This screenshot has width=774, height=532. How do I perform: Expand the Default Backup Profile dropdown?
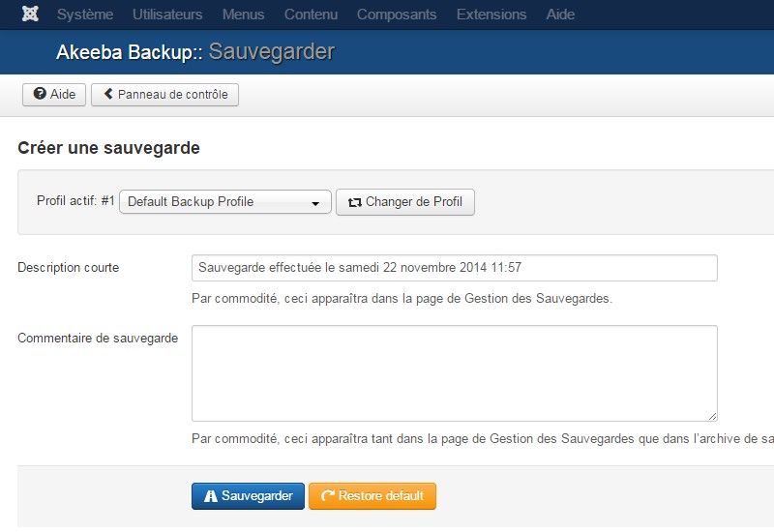click(225, 202)
